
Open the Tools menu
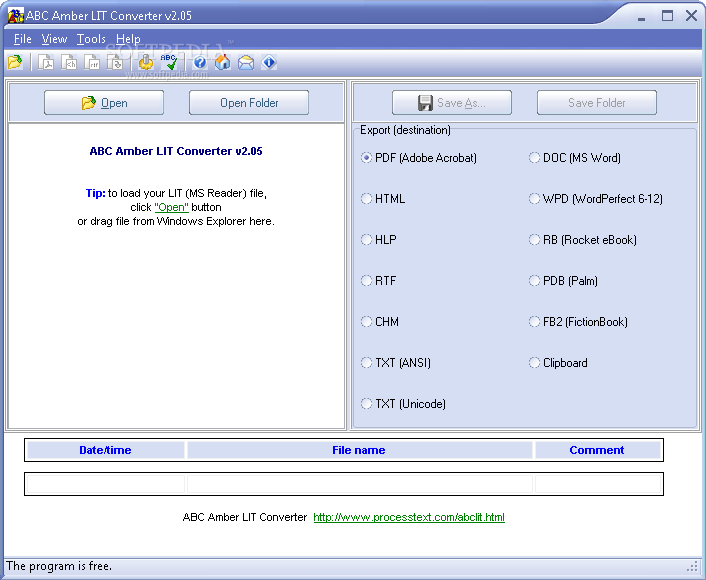(91, 39)
